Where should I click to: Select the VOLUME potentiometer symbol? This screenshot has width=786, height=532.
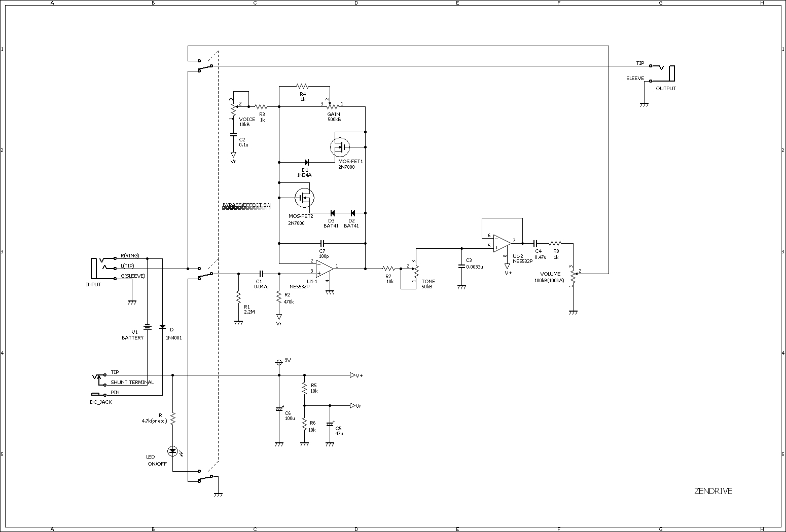[x=574, y=276]
